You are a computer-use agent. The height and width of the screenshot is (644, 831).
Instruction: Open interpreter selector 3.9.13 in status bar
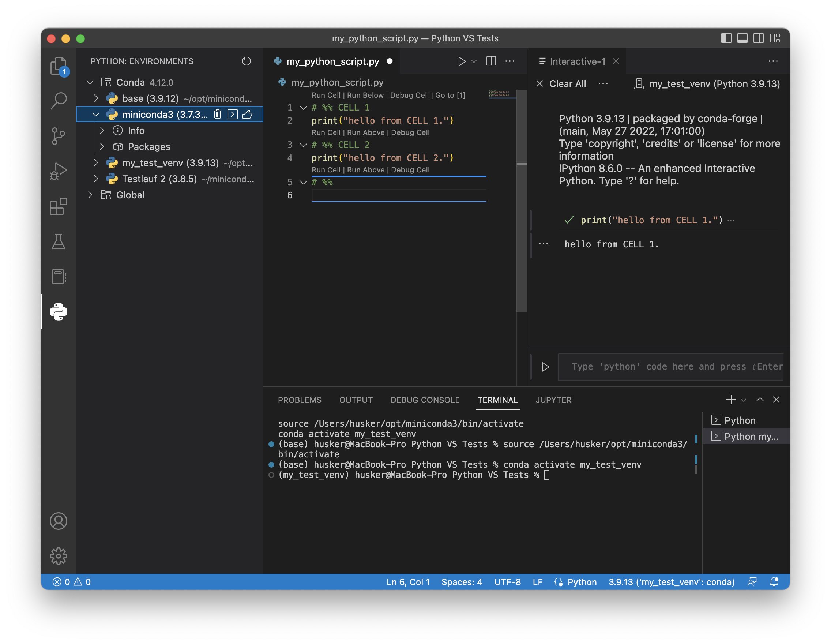pyautogui.click(x=672, y=582)
